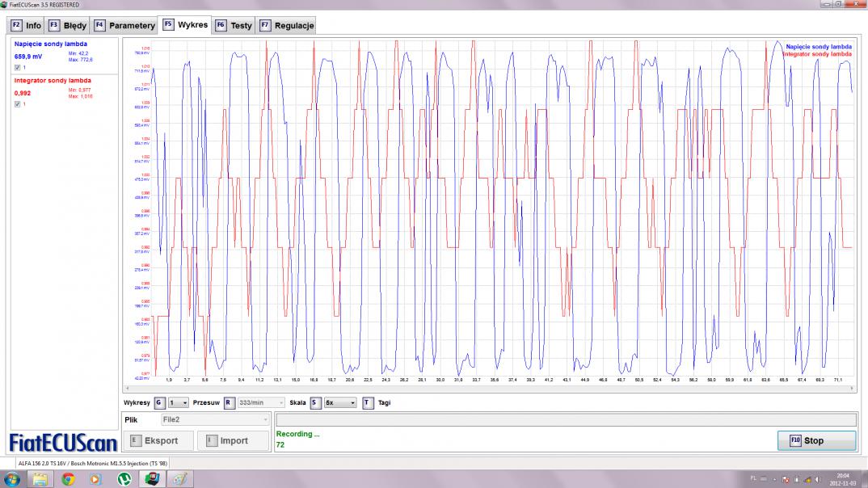Viewport: 868px width, 488px height.
Task: Open Windows Explorer folder in taskbar
Action: (40, 479)
